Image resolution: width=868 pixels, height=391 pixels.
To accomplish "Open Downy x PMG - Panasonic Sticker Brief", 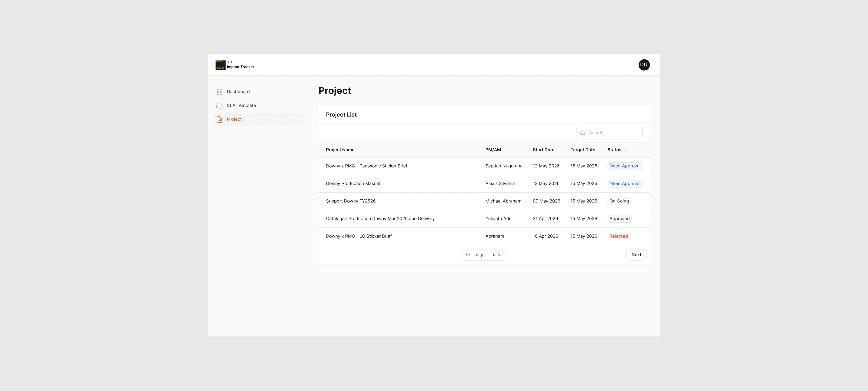I will [367, 166].
